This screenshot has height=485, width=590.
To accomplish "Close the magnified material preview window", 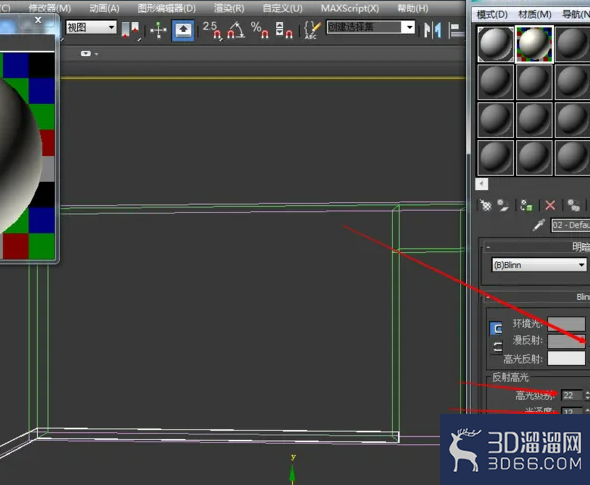I will coord(38,20).
